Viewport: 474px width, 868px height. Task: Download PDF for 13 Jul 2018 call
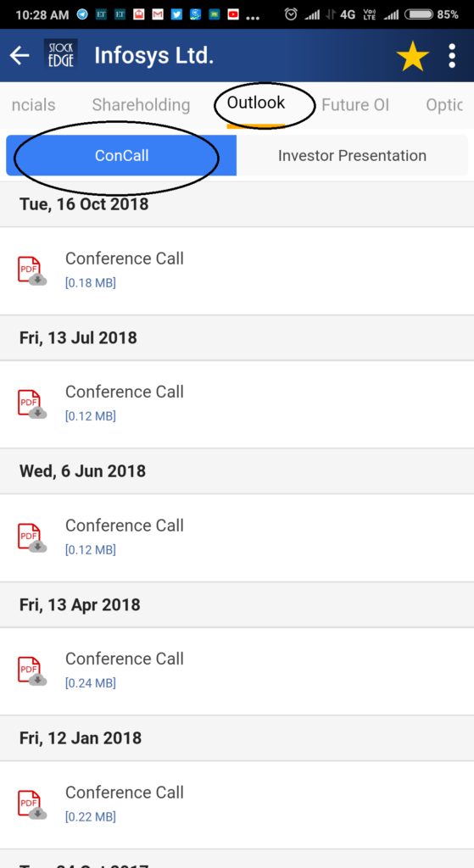coord(31,404)
